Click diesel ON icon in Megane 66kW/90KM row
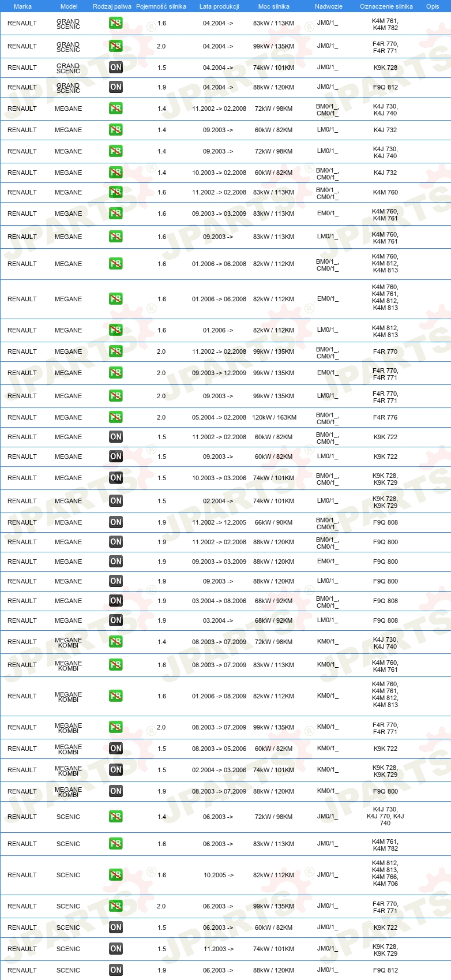 pyautogui.click(x=116, y=522)
